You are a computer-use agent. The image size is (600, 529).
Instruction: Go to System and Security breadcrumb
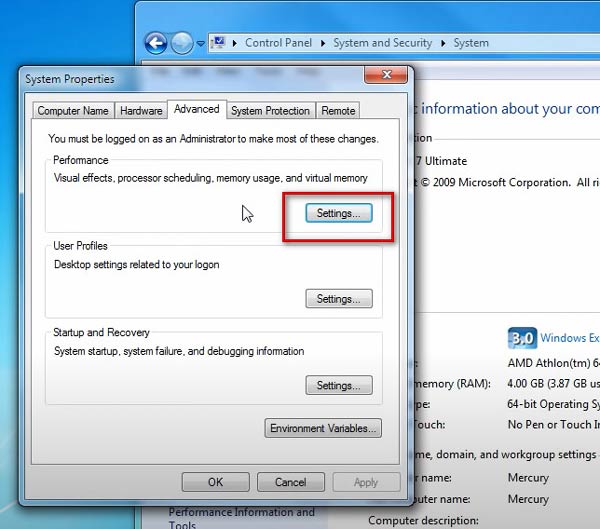click(x=382, y=43)
